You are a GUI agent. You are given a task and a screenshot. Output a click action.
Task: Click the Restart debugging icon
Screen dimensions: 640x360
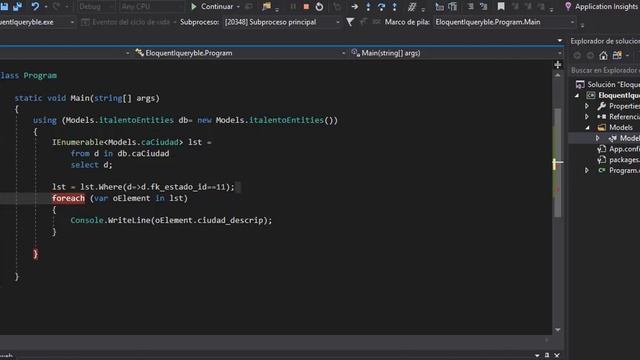point(319,7)
